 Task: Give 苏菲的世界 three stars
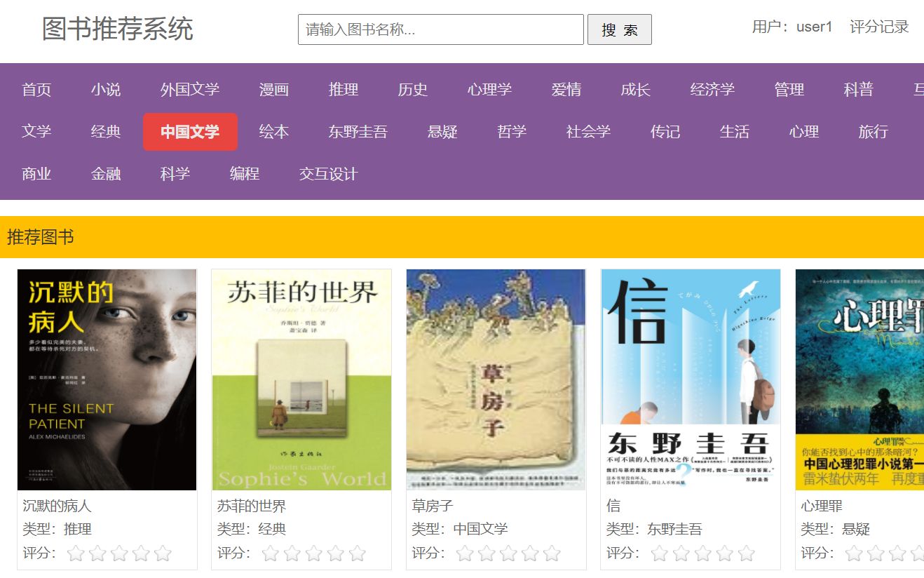(314, 553)
